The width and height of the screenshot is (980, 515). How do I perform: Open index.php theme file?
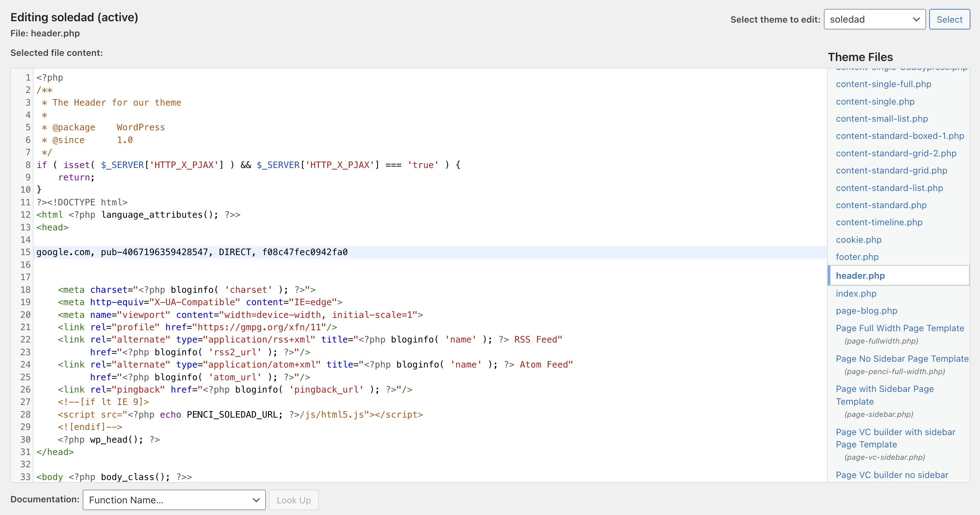(855, 294)
